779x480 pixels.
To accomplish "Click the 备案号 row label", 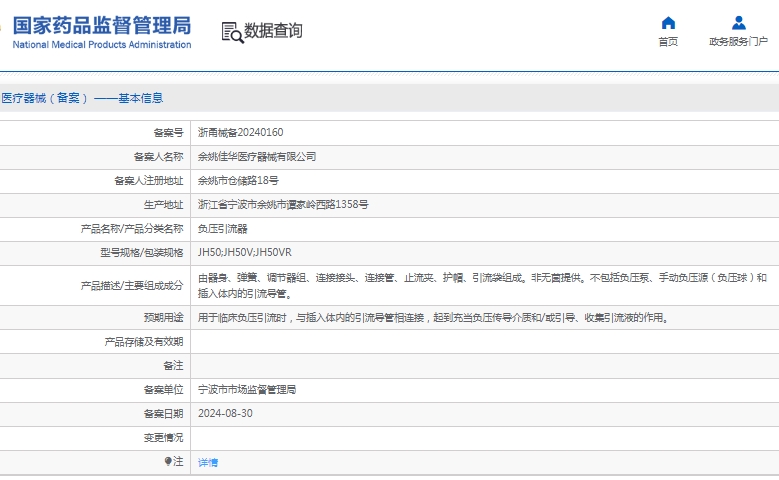I will point(168,133).
